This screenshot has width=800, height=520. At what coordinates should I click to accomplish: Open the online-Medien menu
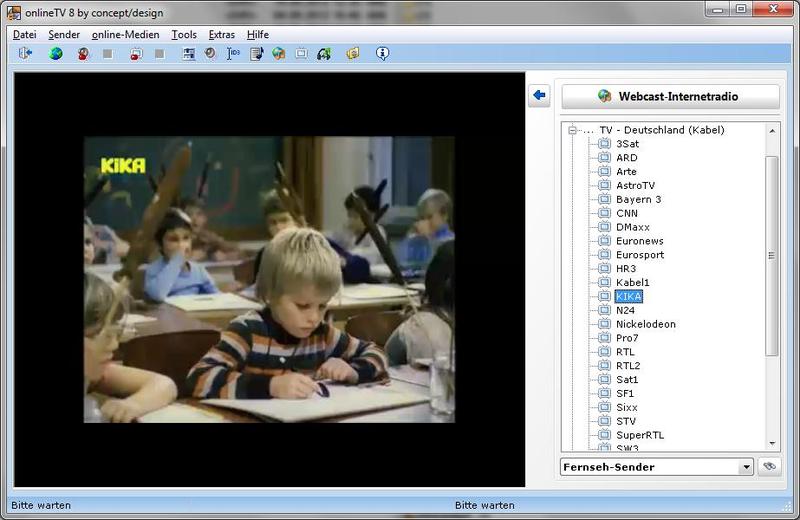pyautogui.click(x=126, y=35)
